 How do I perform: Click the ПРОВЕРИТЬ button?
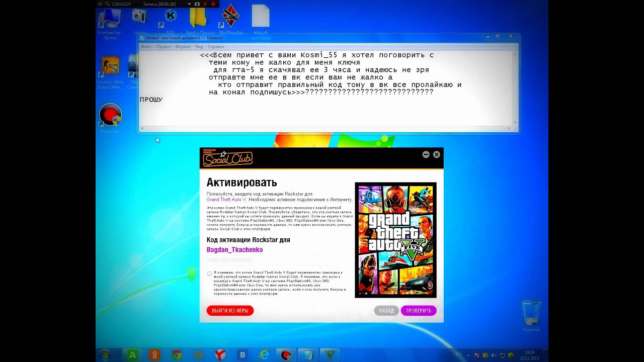click(x=419, y=311)
